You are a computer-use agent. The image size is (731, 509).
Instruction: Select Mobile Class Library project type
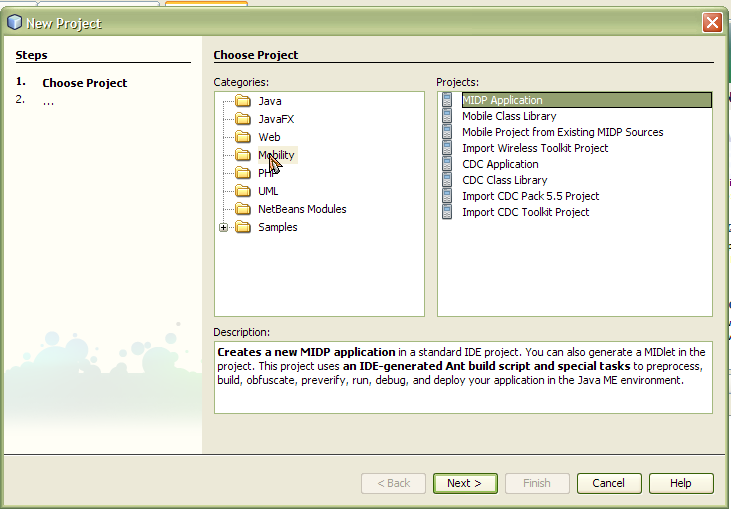pos(509,116)
